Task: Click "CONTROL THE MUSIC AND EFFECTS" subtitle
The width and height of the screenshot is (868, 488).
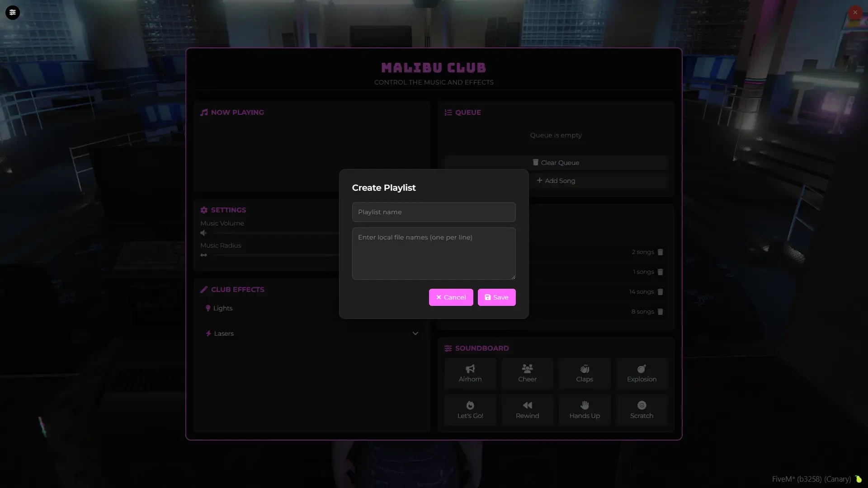Action: [434, 82]
